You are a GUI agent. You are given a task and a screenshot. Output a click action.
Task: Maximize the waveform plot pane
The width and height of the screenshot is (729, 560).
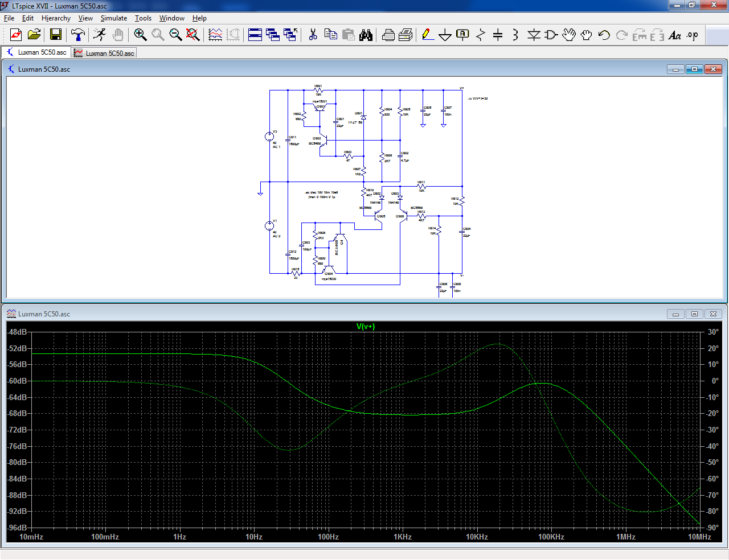click(694, 314)
